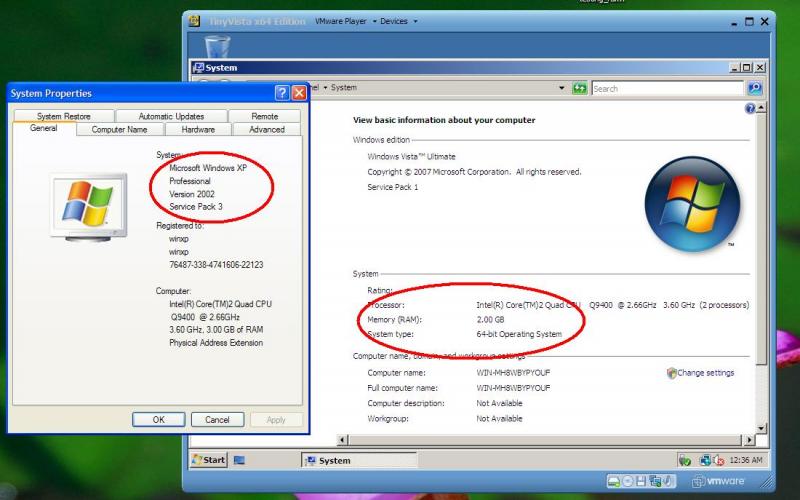Open the Recycle Bin in the Vista desktop
Image resolution: width=800 pixels, height=500 pixels.
point(217,46)
